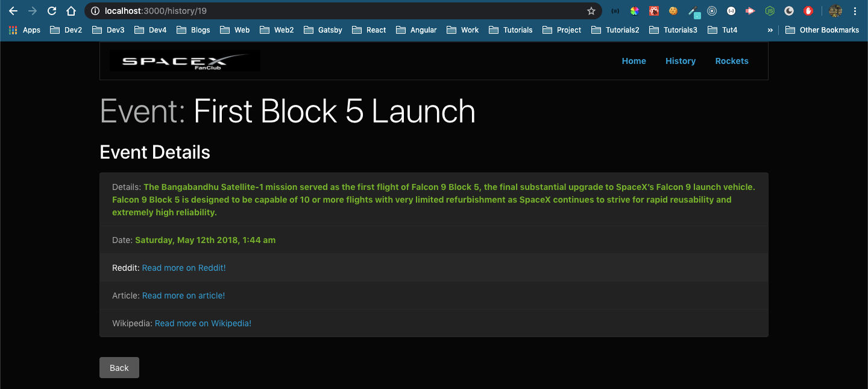Go back using the browser back arrow
This screenshot has width=868, height=389.
pyautogui.click(x=13, y=11)
